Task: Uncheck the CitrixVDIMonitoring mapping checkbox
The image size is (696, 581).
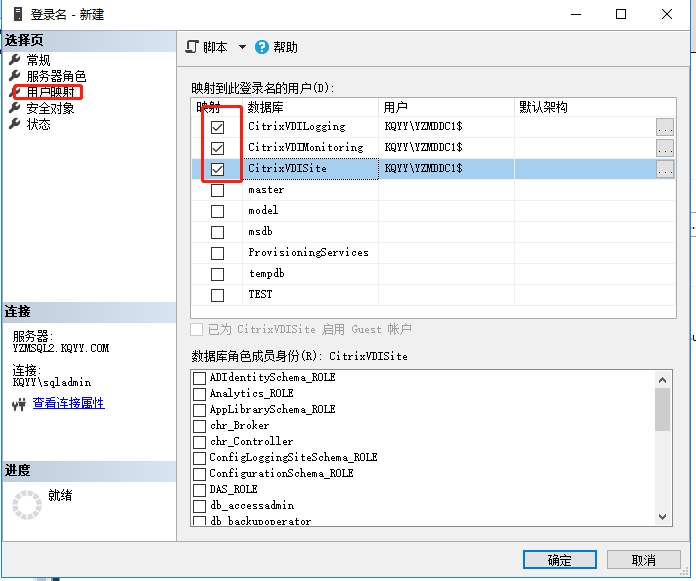Action: tap(217, 148)
